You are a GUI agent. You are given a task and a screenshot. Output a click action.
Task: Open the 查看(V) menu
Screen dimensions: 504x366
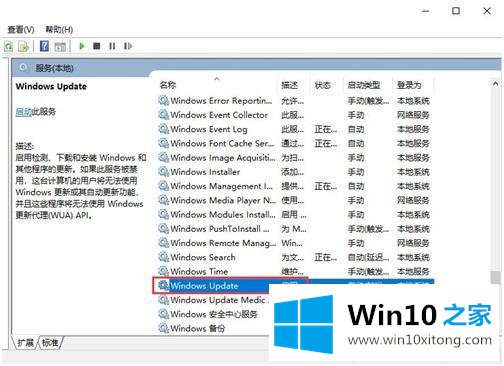pyautogui.click(x=21, y=30)
